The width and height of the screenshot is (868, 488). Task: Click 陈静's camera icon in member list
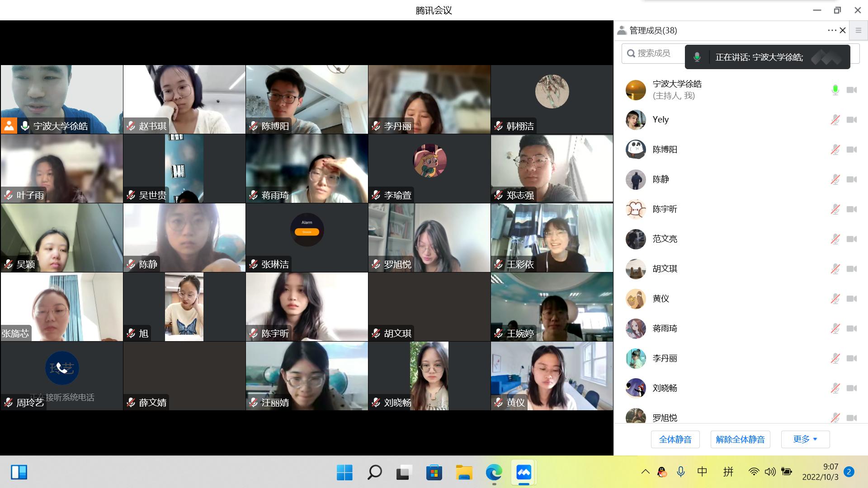click(852, 179)
